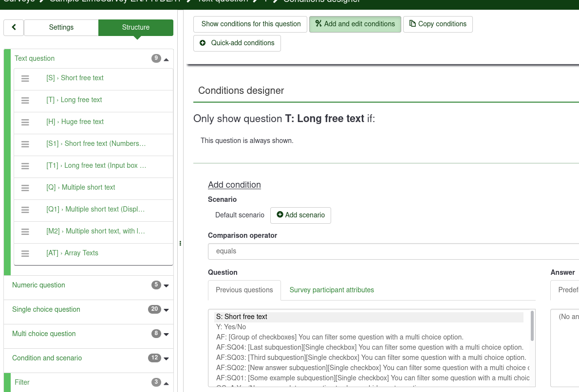
Task: Expand the Single choice question group
Action: pos(166,310)
